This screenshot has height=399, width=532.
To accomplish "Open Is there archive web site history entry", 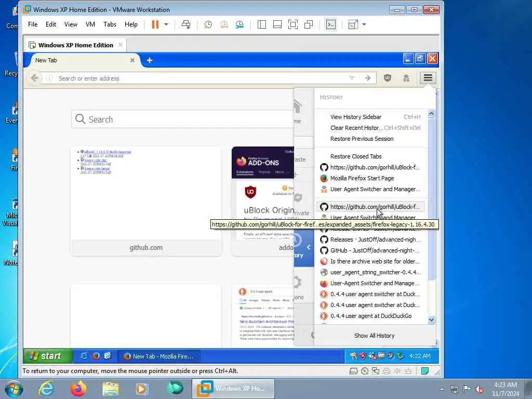I will (x=371, y=261).
